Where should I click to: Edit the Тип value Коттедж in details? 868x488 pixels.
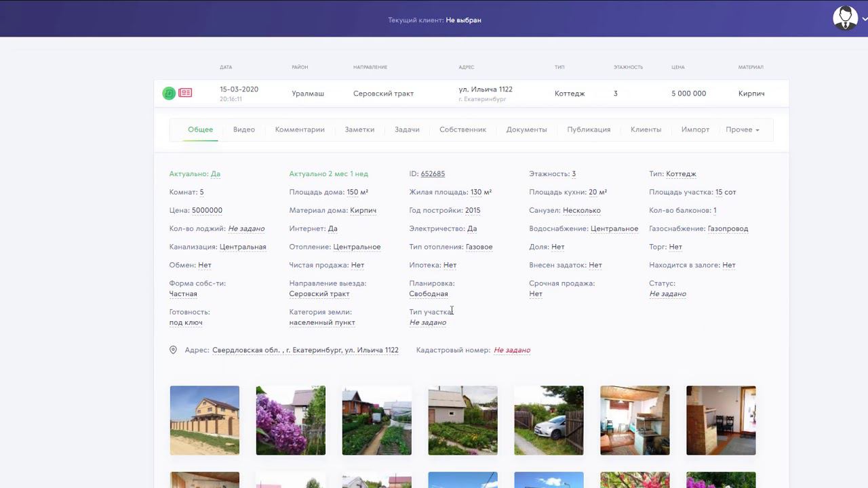[681, 174]
